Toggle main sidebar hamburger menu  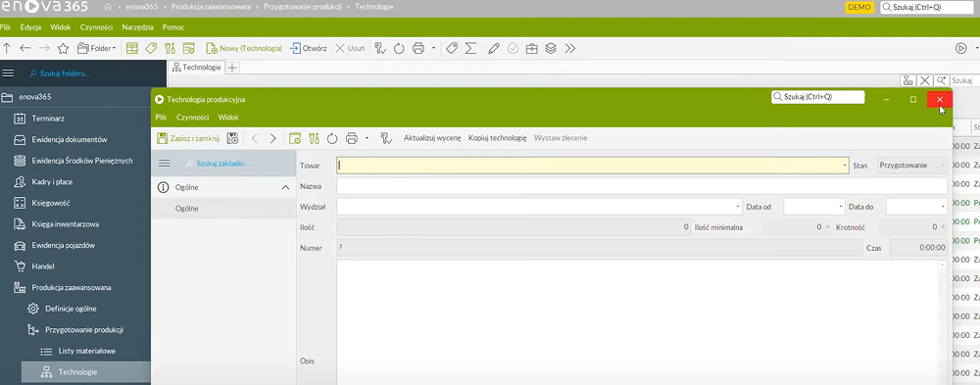pos(8,73)
